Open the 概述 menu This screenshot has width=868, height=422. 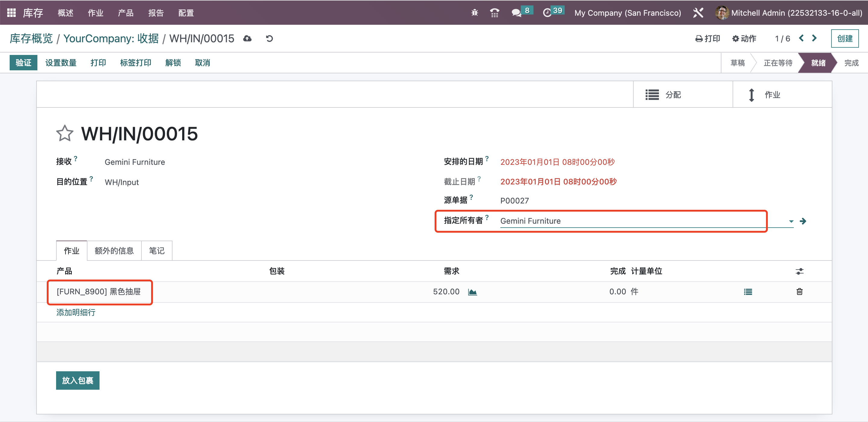click(x=65, y=13)
